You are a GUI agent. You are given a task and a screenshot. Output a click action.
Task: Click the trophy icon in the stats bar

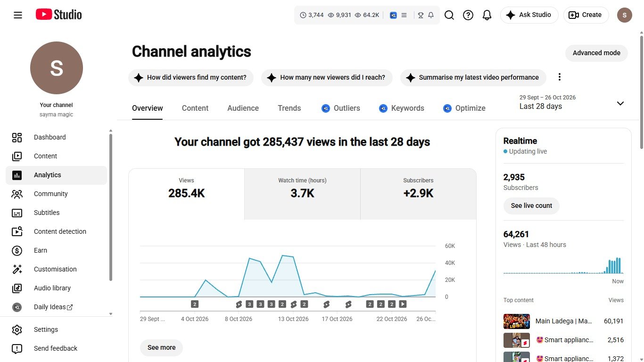(x=421, y=15)
